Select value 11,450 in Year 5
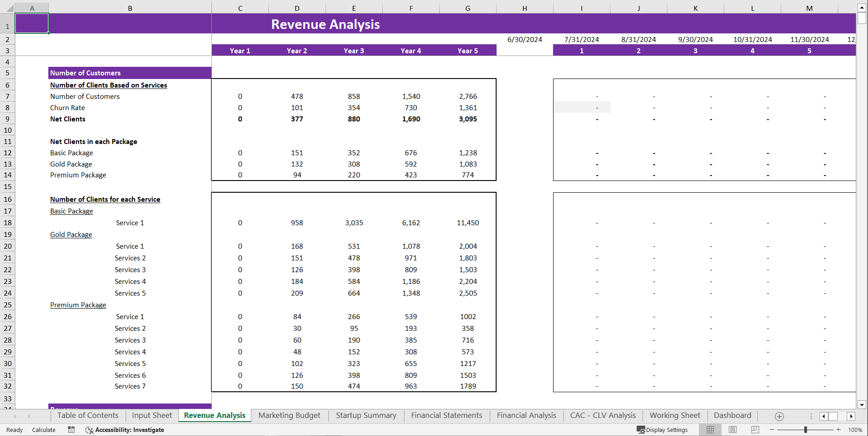 pos(468,223)
